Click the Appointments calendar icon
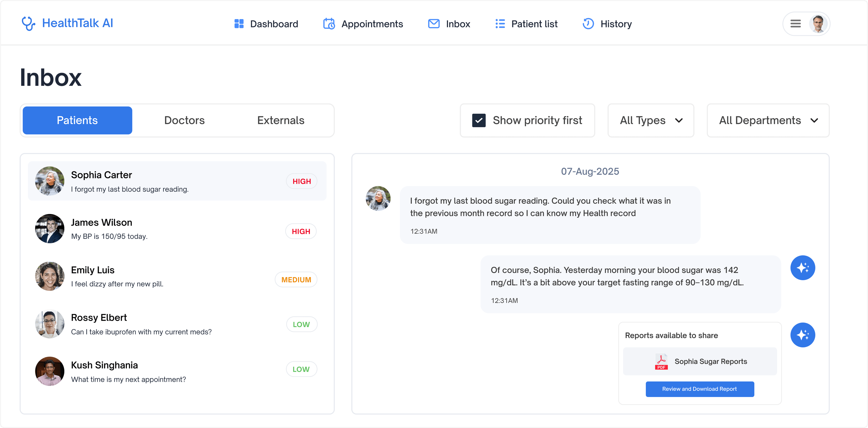Screen dimensions: 868x428 [x=329, y=24]
